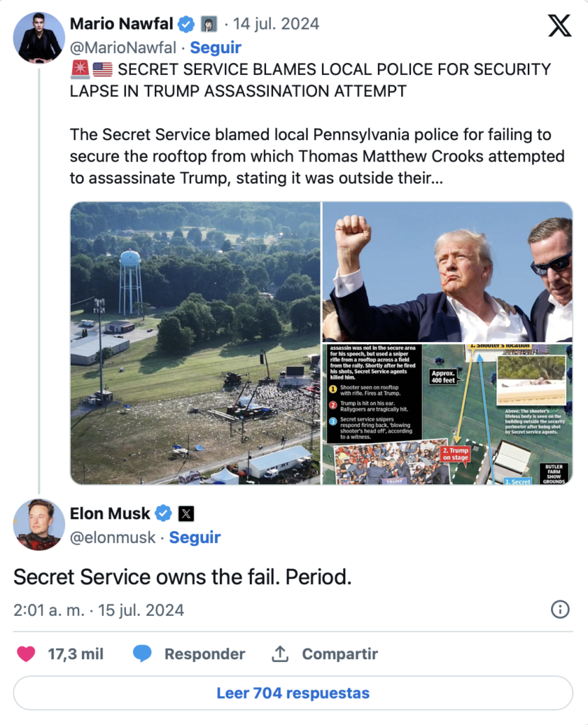Open the aerial rally field photo
Image resolution: width=588 pixels, height=725 pixels.
195,343
